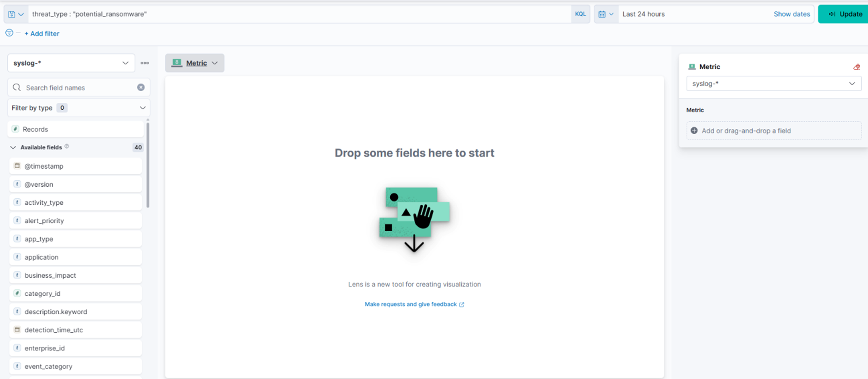Image resolution: width=868 pixels, height=379 pixels.
Task: Click the 40 available fields count badge
Action: pyautogui.click(x=138, y=147)
